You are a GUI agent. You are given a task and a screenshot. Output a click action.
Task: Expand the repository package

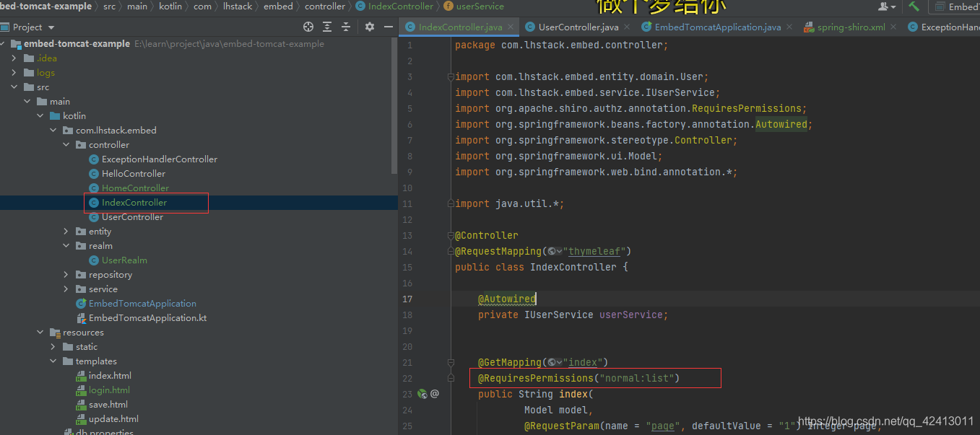click(66, 275)
